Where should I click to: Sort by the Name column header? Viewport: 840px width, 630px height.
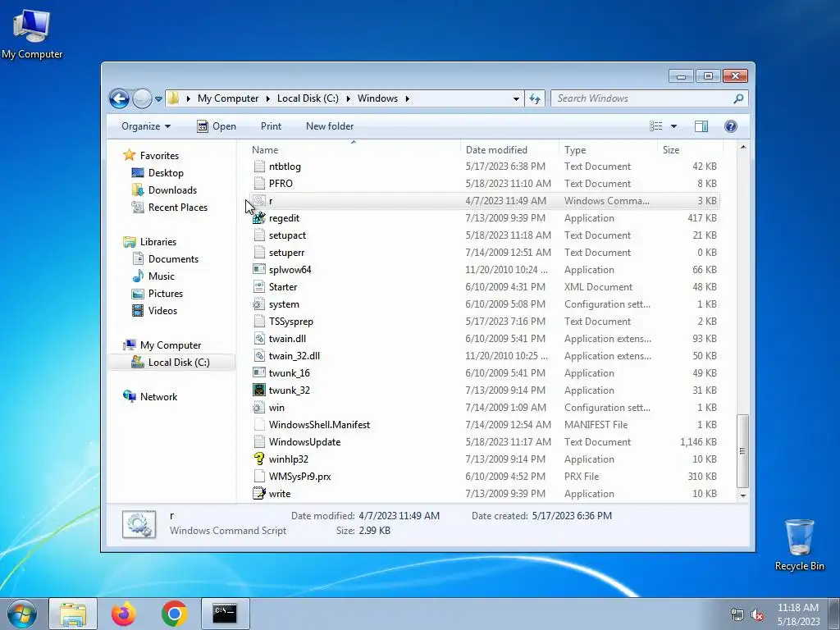click(354, 150)
